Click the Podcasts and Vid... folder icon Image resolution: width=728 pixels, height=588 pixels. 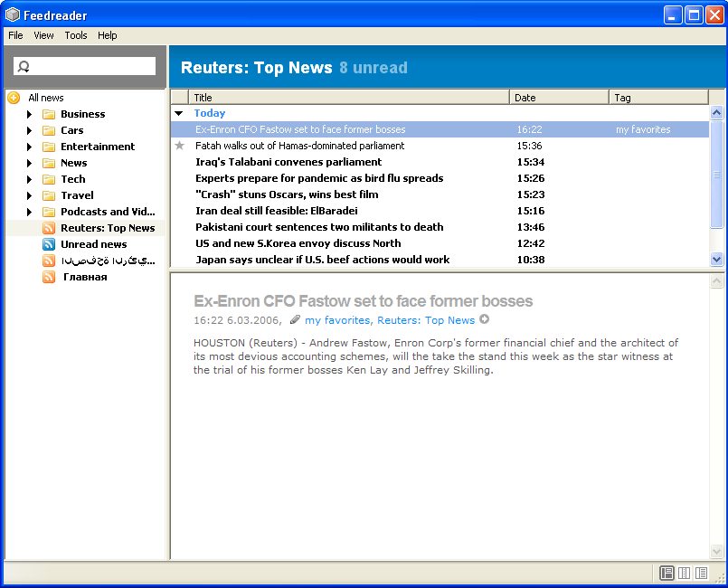coord(48,212)
